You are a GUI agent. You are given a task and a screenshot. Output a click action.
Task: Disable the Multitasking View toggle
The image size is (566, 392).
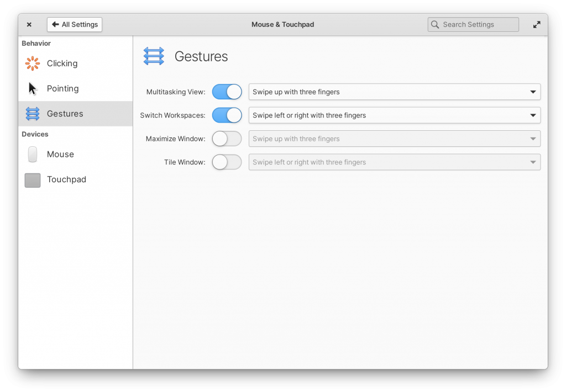[x=227, y=92]
